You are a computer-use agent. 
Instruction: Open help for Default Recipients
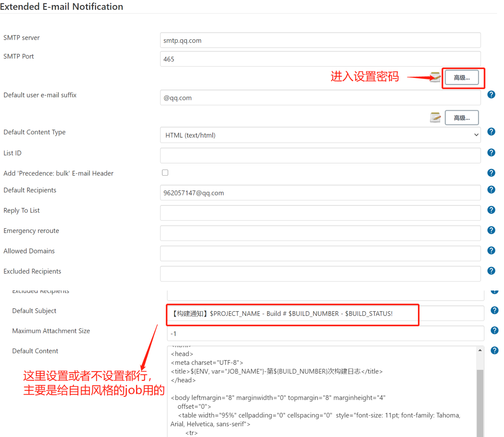pyautogui.click(x=491, y=190)
